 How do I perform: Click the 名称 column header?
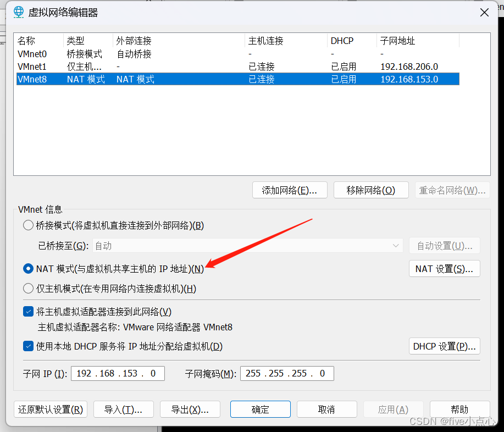[39, 41]
